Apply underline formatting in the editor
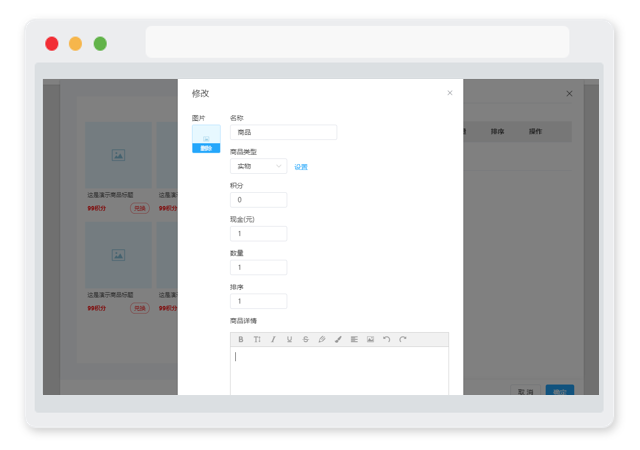 289,339
